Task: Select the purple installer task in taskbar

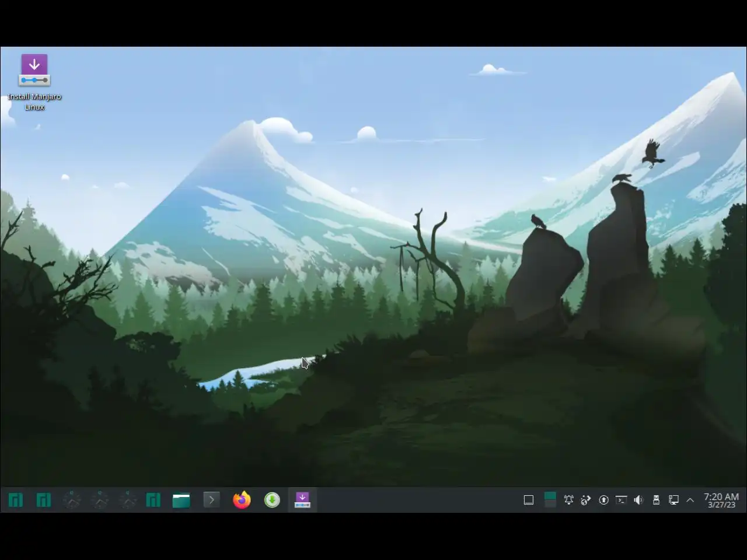Action: pos(302,500)
